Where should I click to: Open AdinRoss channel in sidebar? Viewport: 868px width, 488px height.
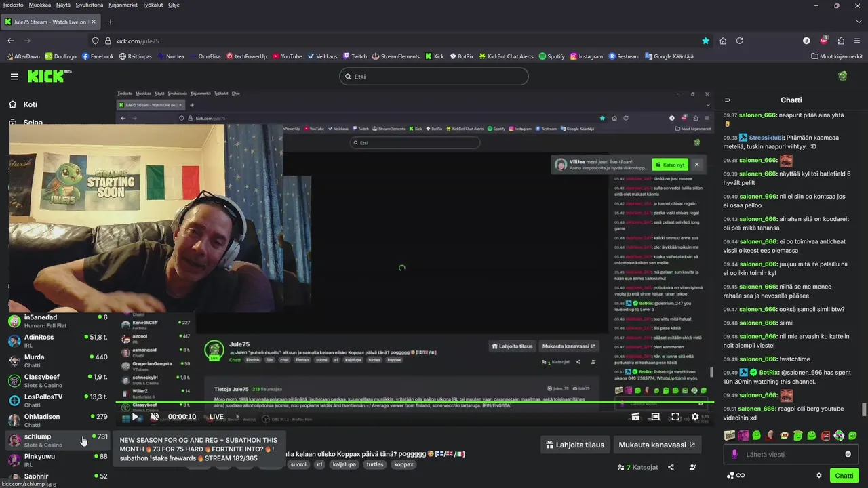pyautogui.click(x=58, y=340)
